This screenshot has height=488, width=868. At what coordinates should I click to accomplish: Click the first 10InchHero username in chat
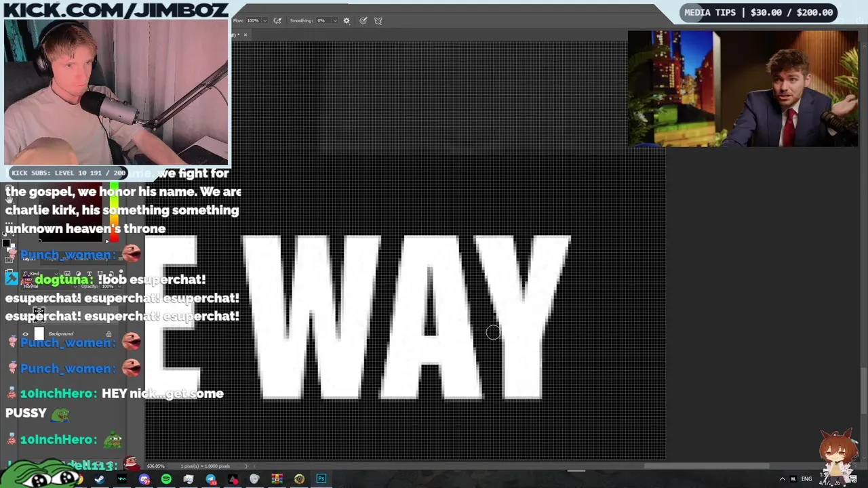coord(58,393)
